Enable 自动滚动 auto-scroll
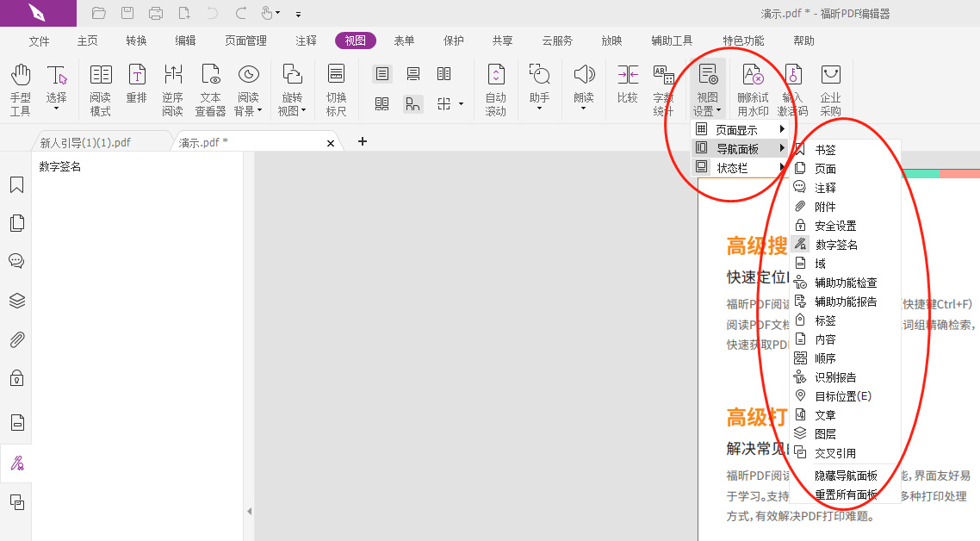The height and width of the screenshot is (541, 980). point(496,86)
